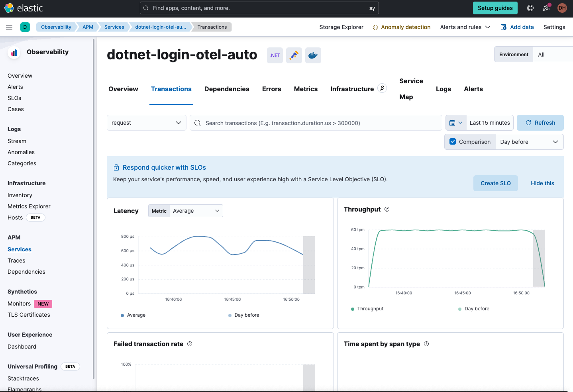This screenshot has height=392, width=573.
Task: Click the Refresh button
Action: 540,123
